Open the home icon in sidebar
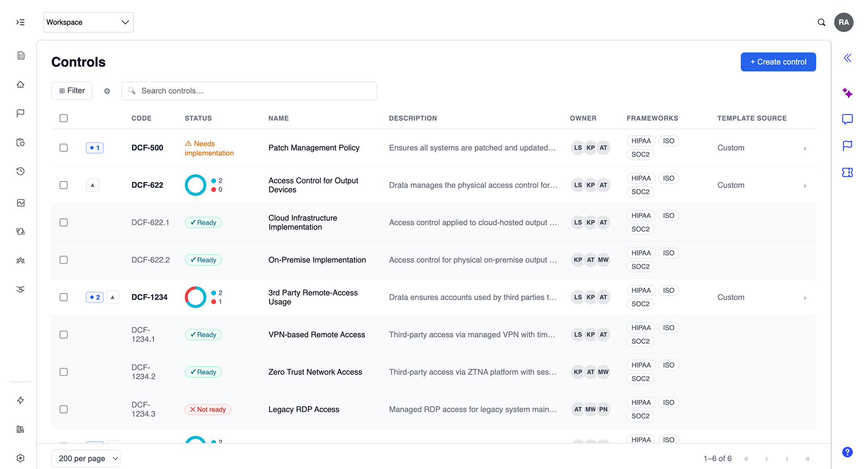This screenshot has width=868, height=469. 20,85
